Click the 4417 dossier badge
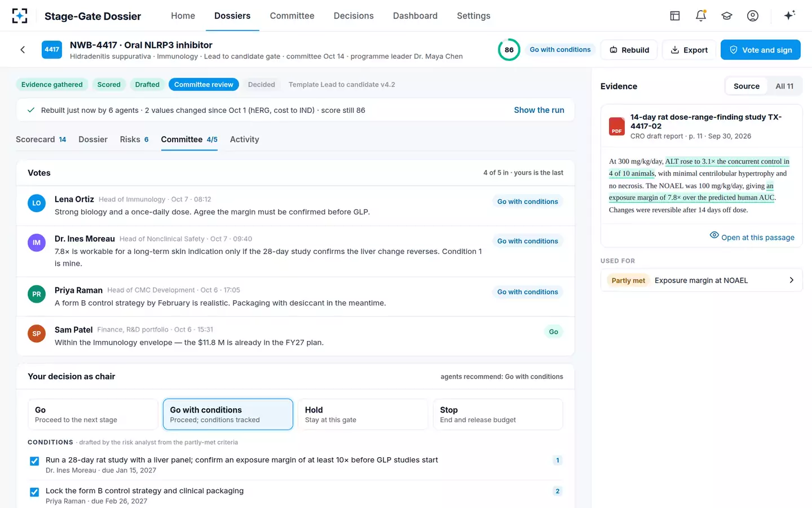This screenshot has height=508, width=812. click(52, 50)
